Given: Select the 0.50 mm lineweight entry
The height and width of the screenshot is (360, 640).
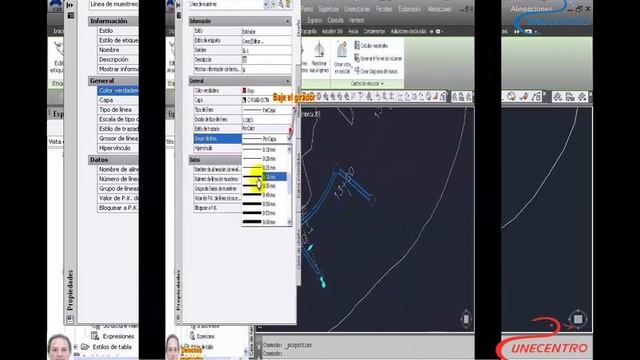Looking at the screenshot, I should click(264, 204).
